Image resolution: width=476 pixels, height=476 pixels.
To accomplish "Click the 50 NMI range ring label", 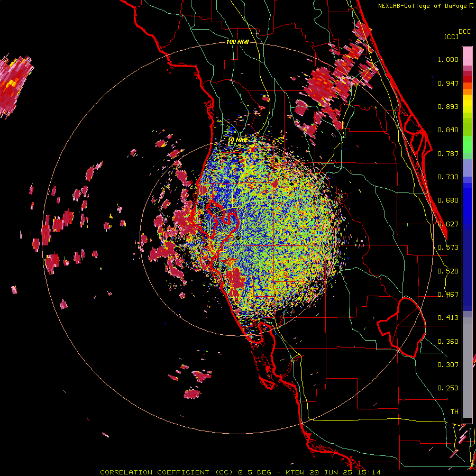I will tap(238, 140).
